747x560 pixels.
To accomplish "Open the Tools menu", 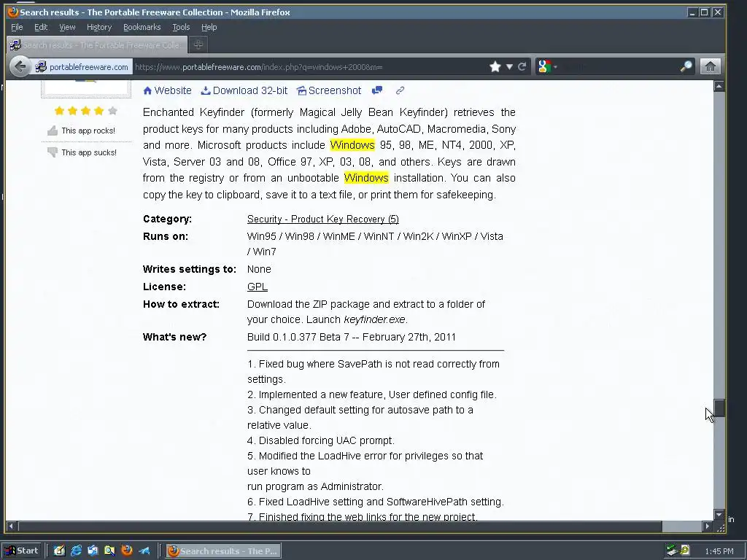I will tap(181, 27).
